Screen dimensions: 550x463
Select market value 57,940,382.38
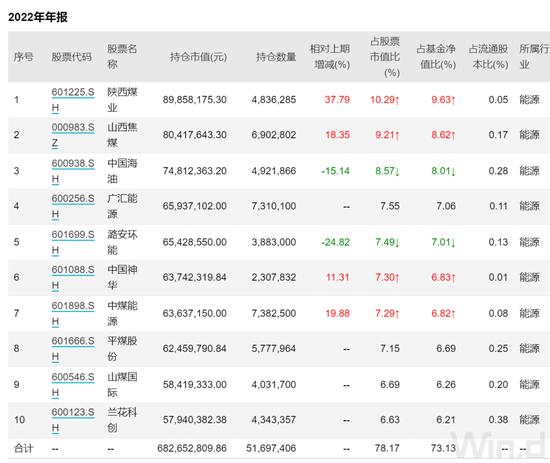195,420
